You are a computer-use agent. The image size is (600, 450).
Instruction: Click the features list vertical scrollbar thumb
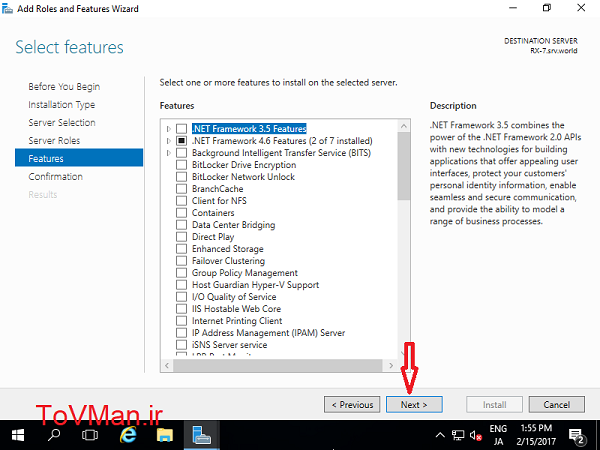[404, 166]
